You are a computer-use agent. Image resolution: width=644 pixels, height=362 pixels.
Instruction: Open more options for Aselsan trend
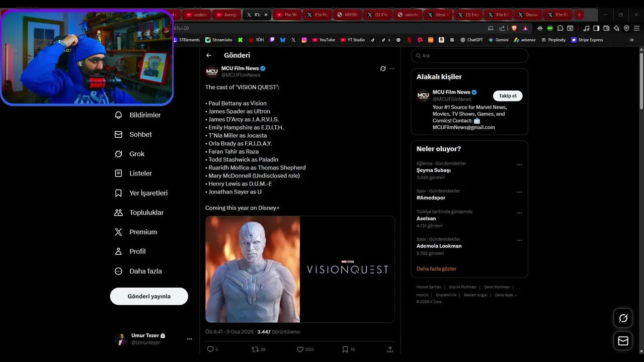click(519, 213)
